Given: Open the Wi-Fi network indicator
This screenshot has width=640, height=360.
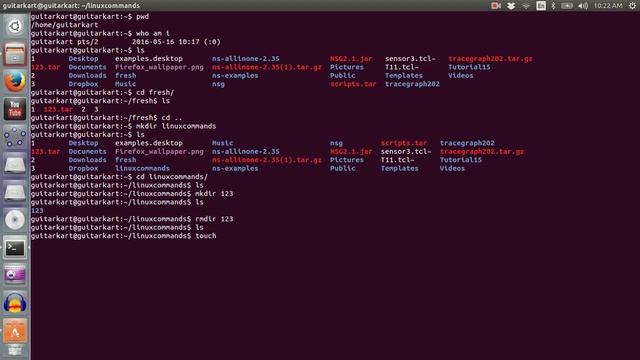Looking at the screenshot, I should (x=526, y=5).
